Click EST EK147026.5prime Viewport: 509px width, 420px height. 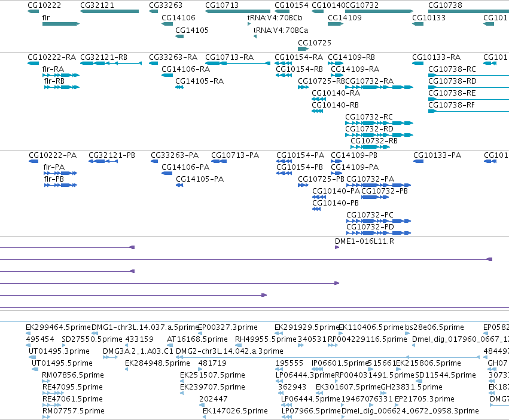(235, 411)
